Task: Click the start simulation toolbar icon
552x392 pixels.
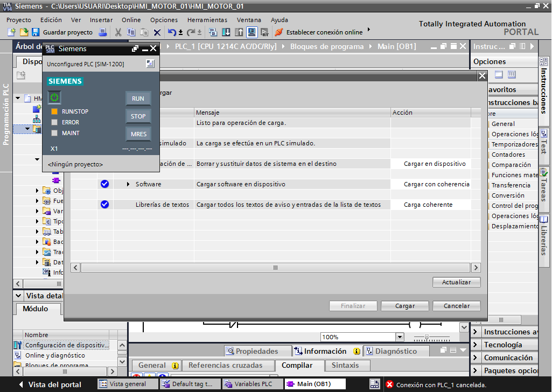Action: coord(251,32)
